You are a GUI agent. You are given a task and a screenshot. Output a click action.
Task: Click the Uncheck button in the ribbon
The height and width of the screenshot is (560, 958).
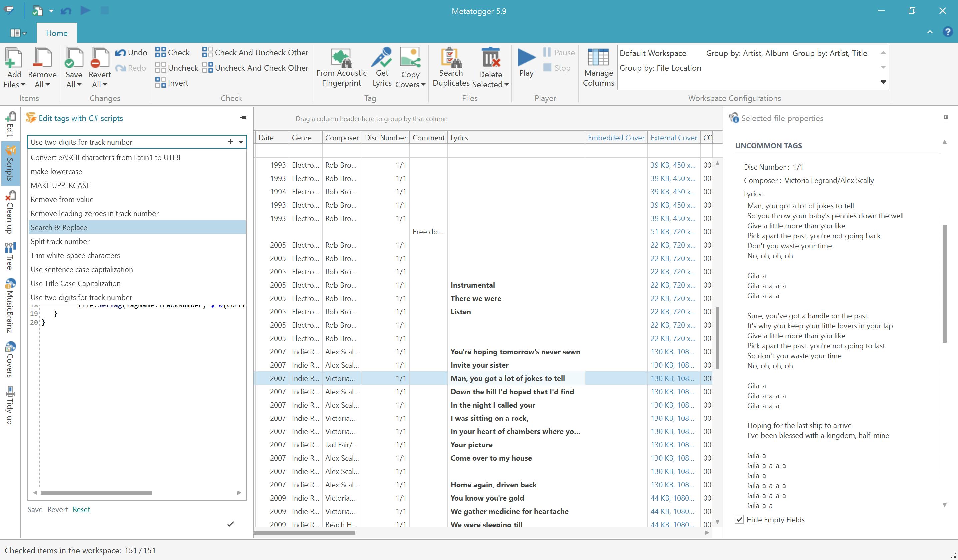177,68
